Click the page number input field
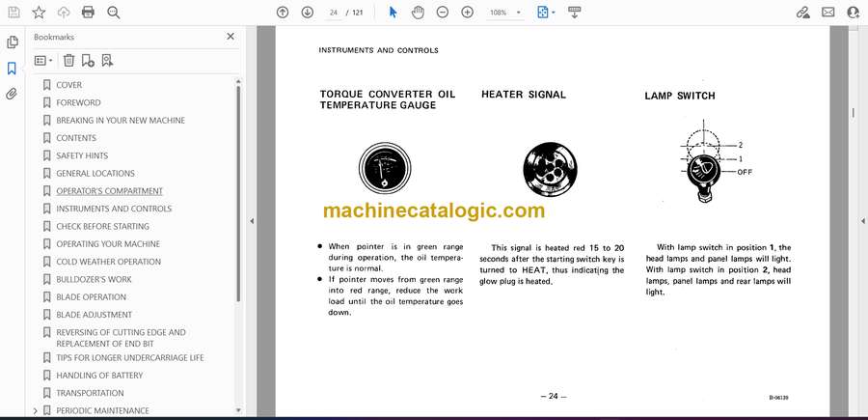868x420 pixels. pyautogui.click(x=335, y=13)
